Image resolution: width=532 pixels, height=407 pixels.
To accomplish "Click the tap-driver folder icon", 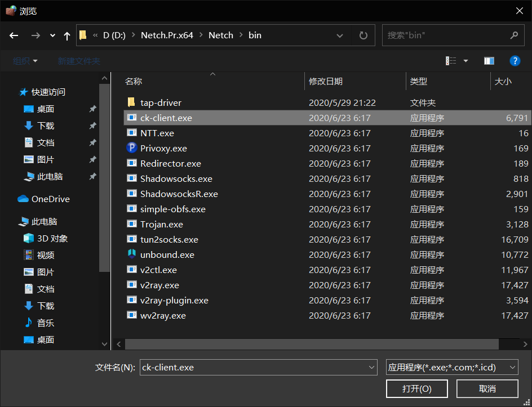I will [x=131, y=102].
